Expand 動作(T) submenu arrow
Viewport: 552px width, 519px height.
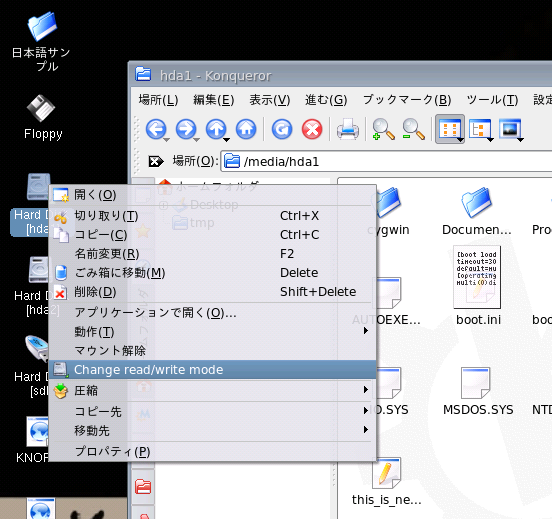click(x=366, y=331)
